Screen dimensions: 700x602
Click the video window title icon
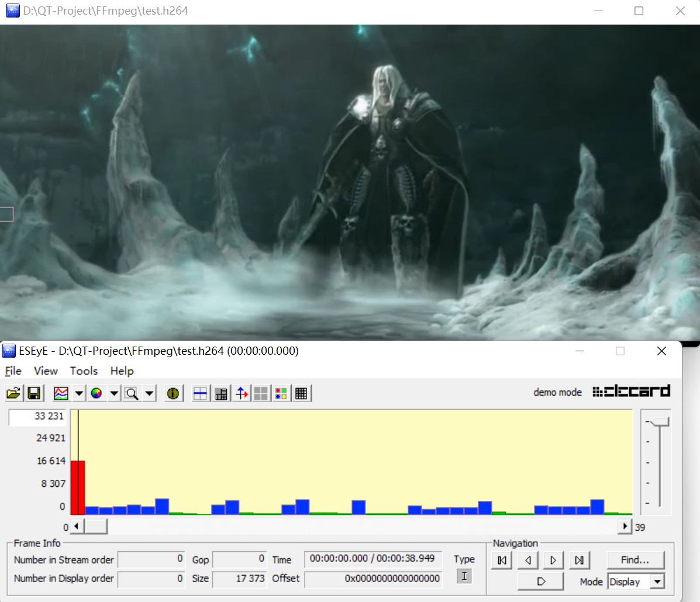(12, 11)
